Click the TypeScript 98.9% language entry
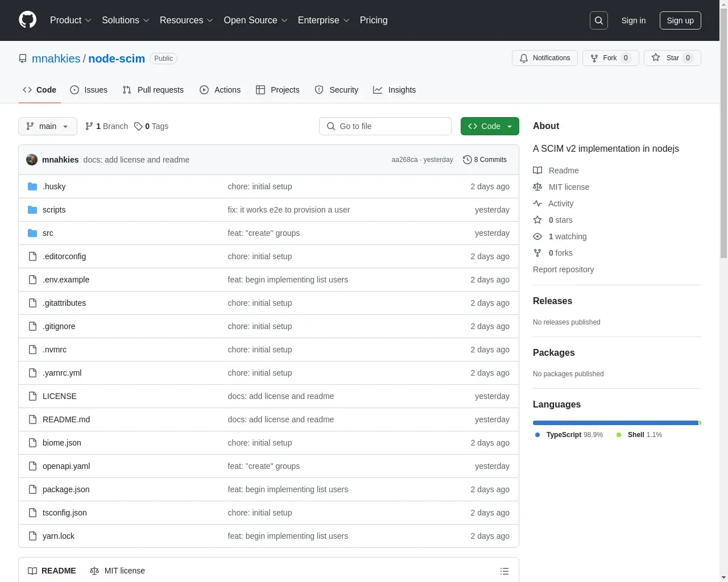 (x=569, y=435)
